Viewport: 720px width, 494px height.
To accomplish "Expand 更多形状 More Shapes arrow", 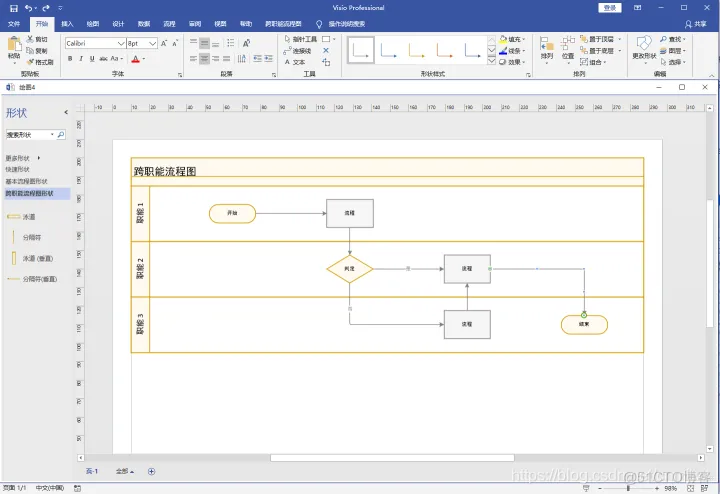I will 39,158.
